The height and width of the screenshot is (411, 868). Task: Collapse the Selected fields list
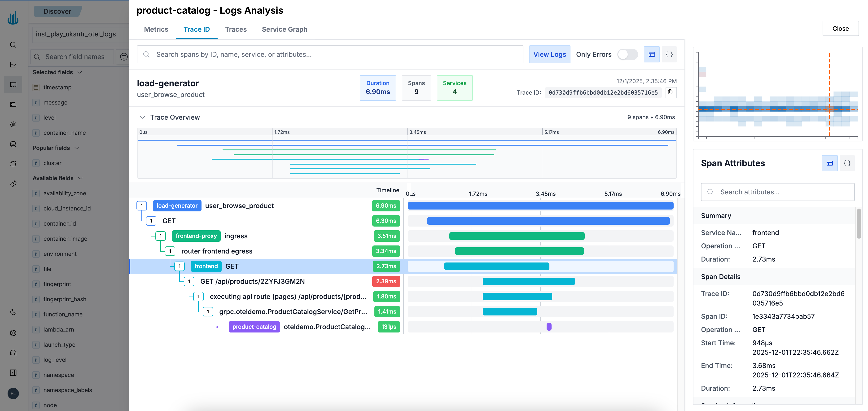pos(80,72)
